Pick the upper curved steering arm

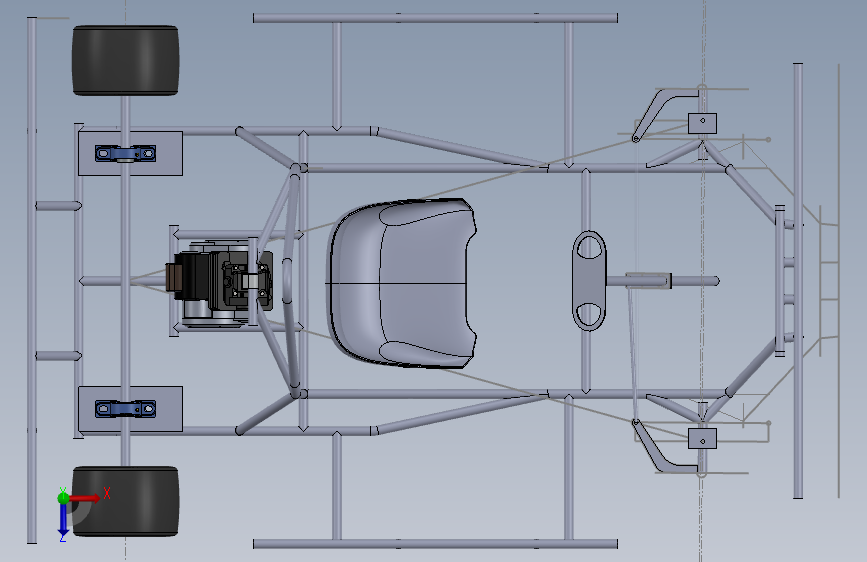[x=661, y=111]
